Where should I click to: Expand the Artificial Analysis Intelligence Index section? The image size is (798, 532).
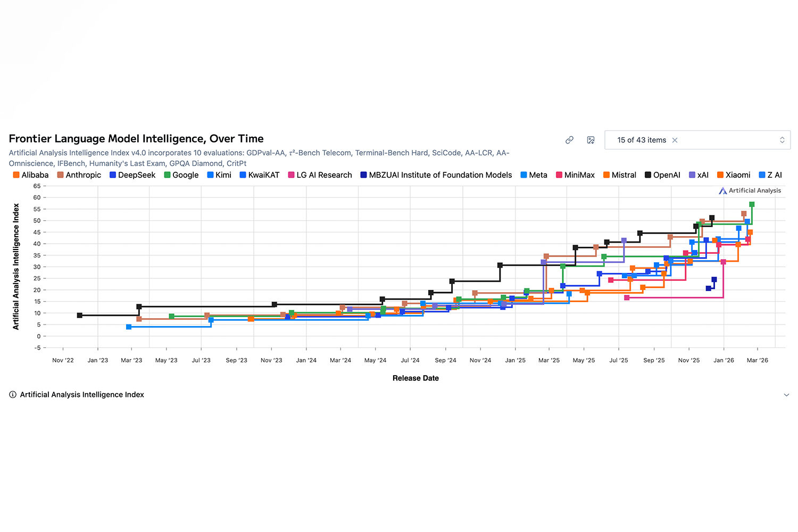click(786, 394)
